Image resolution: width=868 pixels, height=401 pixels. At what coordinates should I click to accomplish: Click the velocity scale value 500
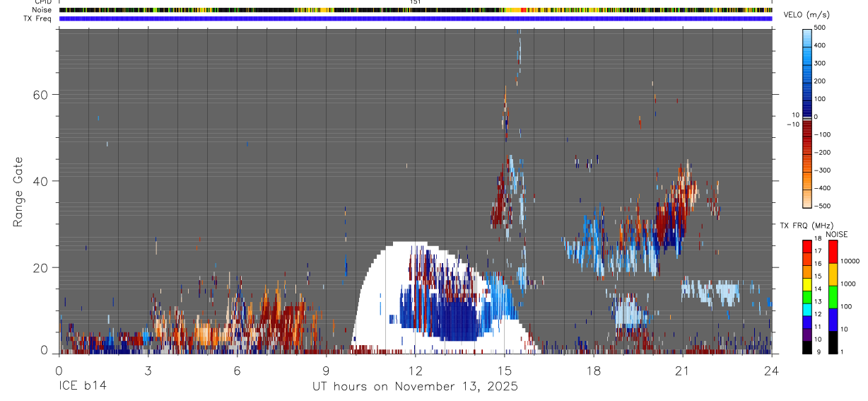coord(821,28)
